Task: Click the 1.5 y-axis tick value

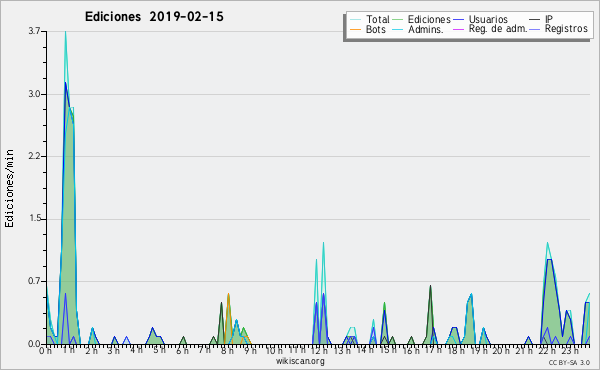Action: [34, 219]
